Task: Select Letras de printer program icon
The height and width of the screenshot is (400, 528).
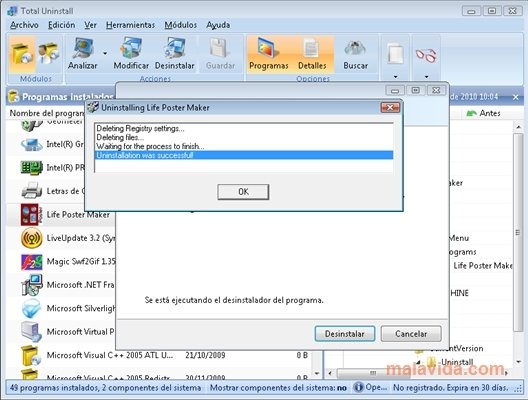Action: [31, 191]
